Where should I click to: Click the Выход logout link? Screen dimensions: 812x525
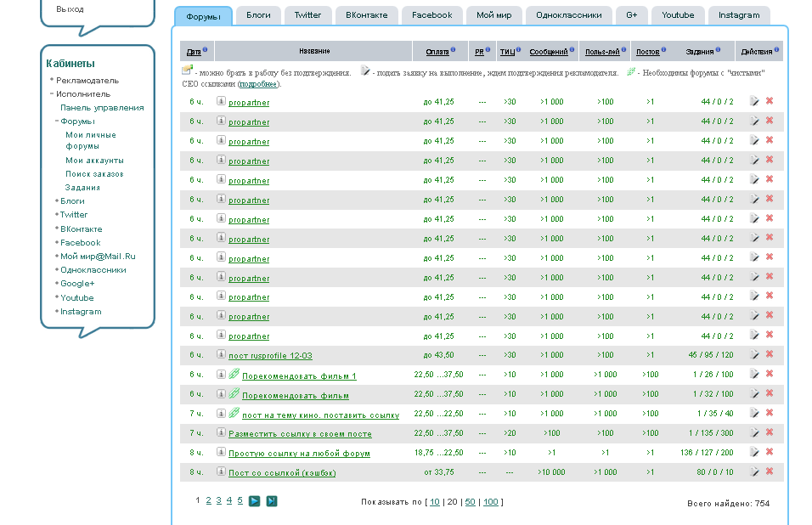pyautogui.click(x=70, y=9)
